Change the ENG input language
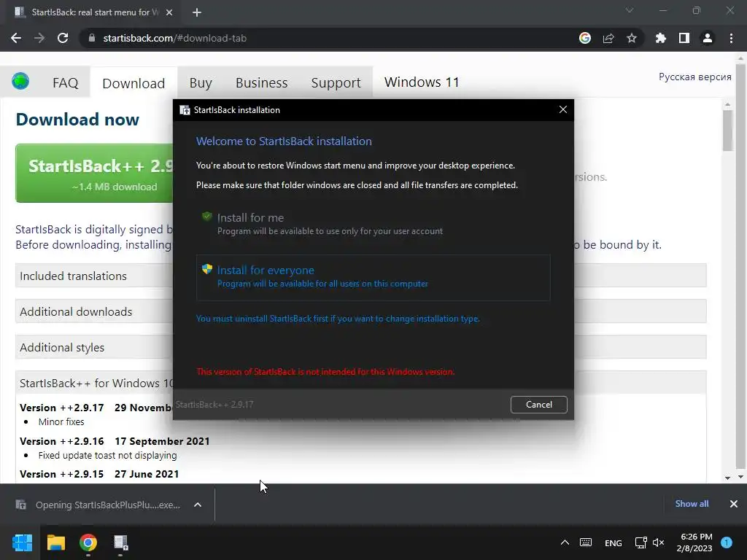 pos(613,542)
